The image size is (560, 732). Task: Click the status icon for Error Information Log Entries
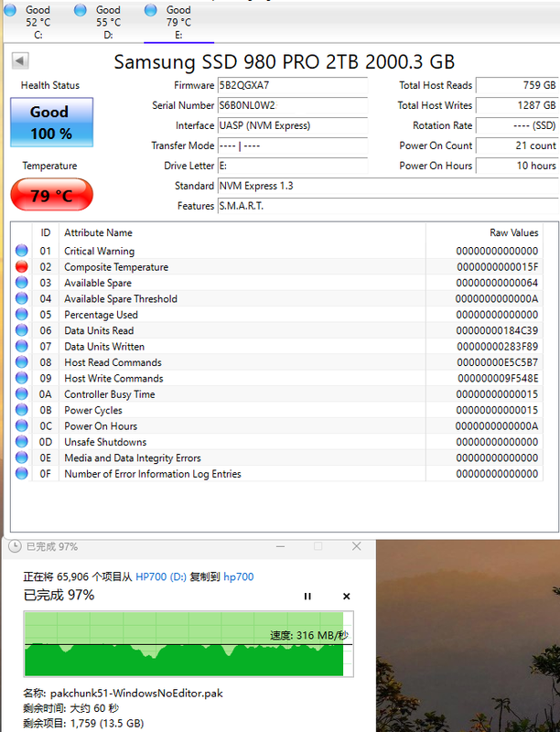coord(21,473)
